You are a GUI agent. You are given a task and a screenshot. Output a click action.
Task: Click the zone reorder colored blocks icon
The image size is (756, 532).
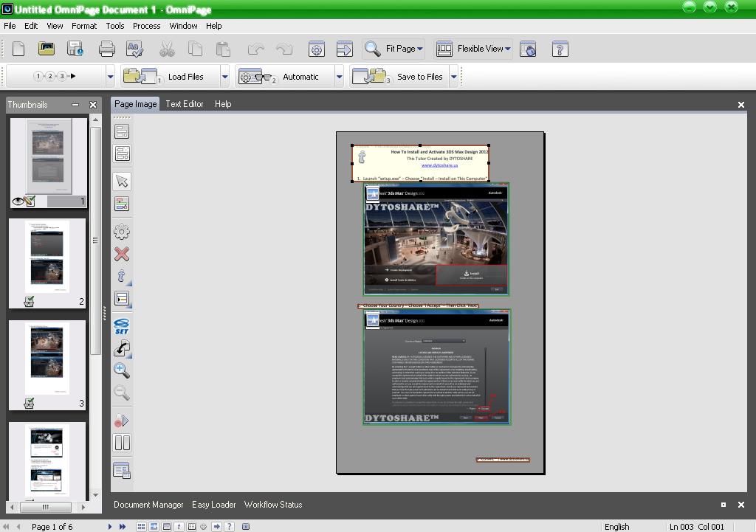tap(122, 204)
